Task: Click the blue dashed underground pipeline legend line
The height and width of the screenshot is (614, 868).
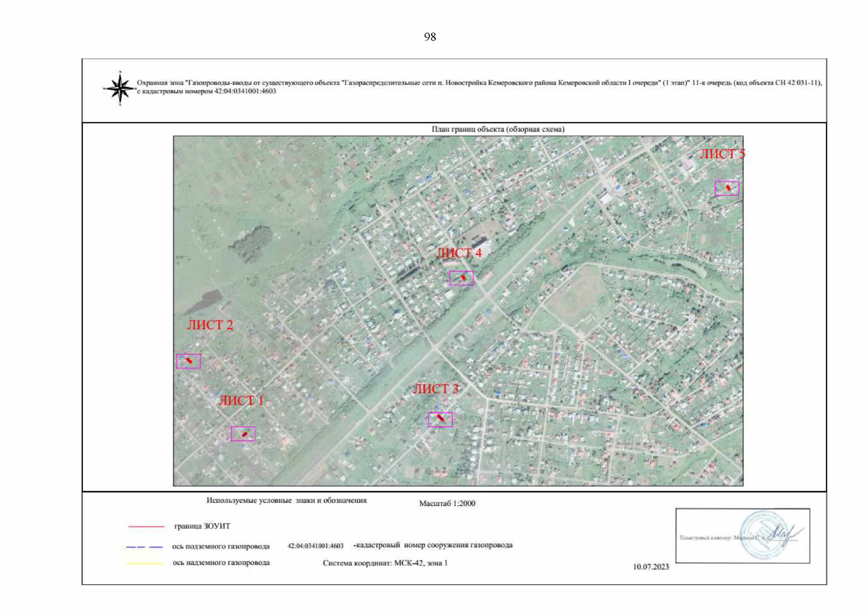Action: [x=144, y=547]
